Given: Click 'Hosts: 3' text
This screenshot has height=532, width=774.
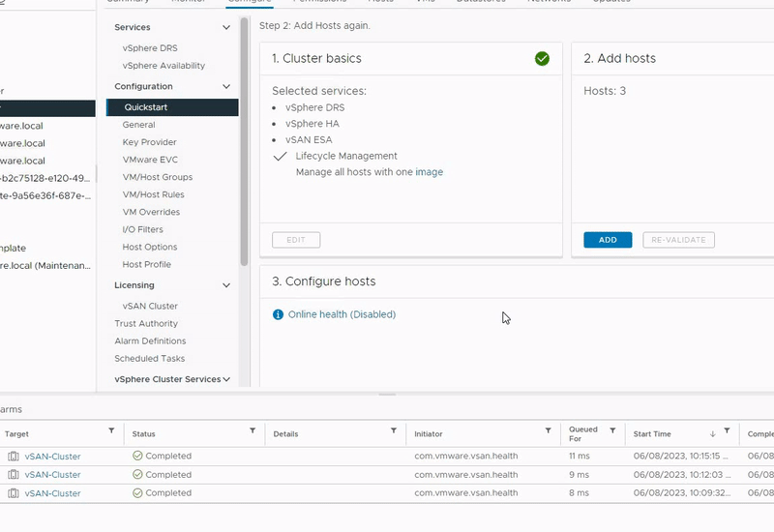Looking at the screenshot, I should [x=605, y=91].
